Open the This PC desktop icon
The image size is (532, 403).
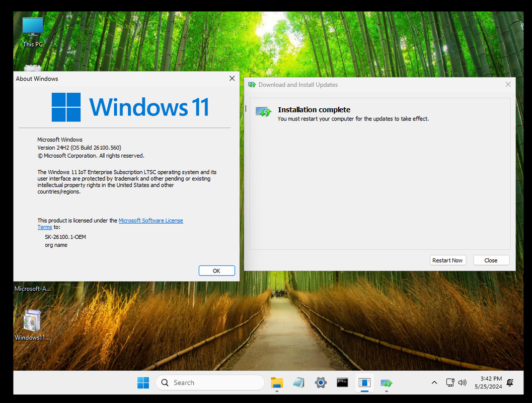point(33,33)
